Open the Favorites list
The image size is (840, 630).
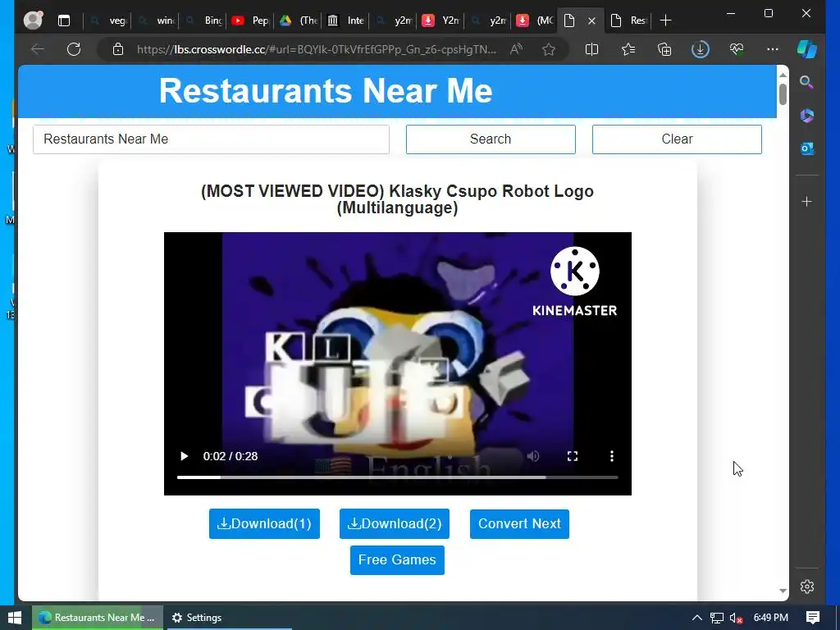(628, 49)
